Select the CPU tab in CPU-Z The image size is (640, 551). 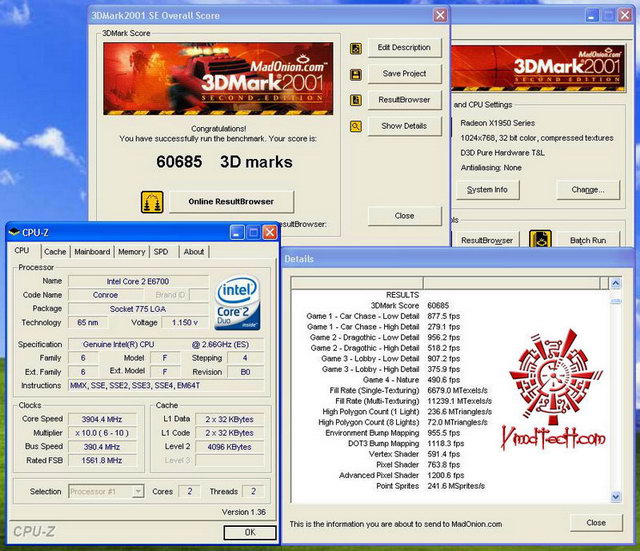point(23,251)
